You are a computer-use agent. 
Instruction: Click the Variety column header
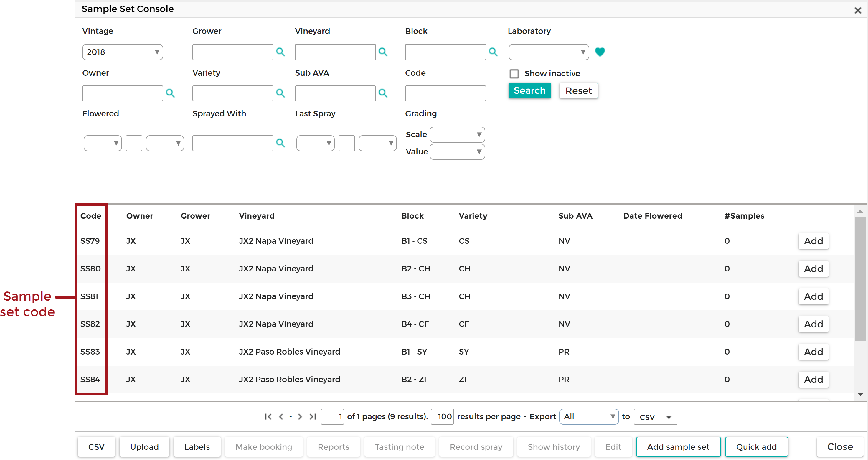pyautogui.click(x=473, y=216)
